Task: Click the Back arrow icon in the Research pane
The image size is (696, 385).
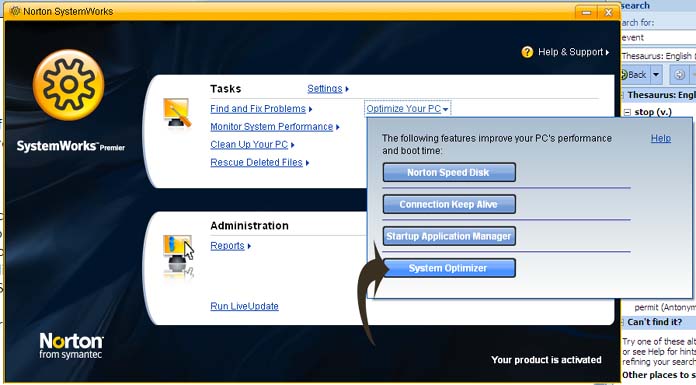Action: pos(624,75)
